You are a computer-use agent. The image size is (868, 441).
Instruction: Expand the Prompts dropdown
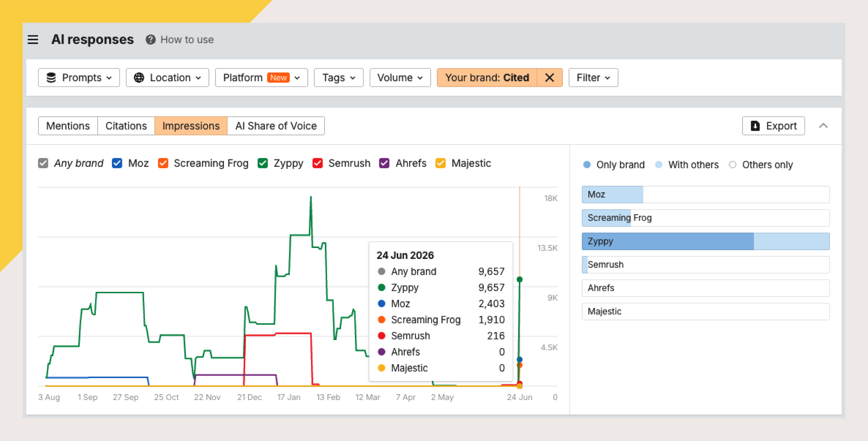(79, 78)
